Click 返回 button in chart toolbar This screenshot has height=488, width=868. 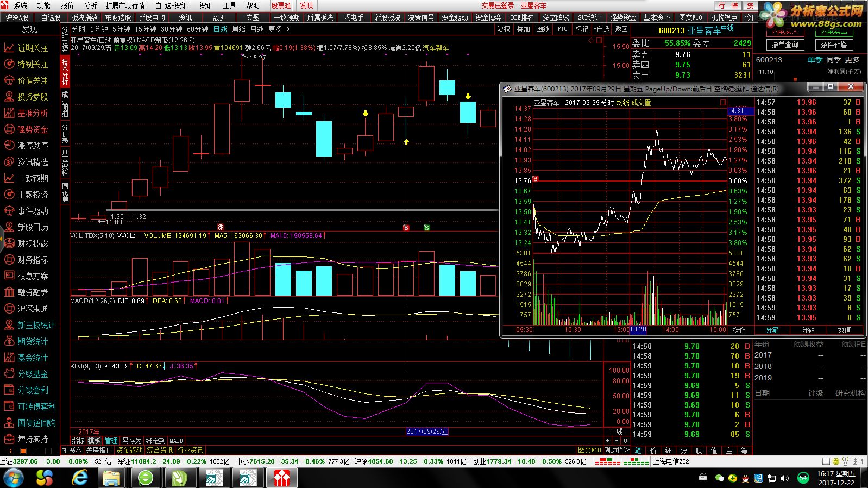621,29
